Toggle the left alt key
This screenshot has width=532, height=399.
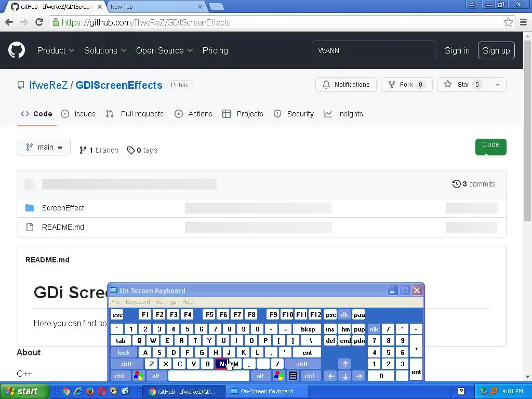coord(156,376)
